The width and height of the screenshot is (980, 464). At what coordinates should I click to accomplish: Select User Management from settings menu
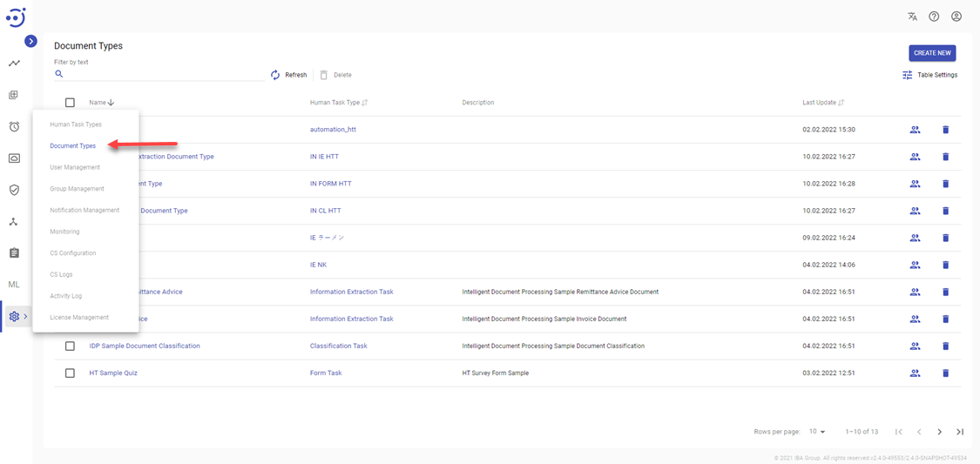[x=75, y=167]
